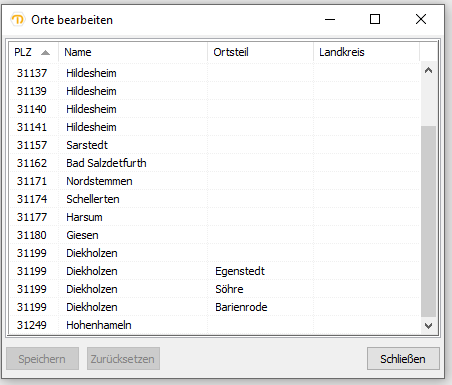Click the Zurücksetzen button

[x=123, y=359]
